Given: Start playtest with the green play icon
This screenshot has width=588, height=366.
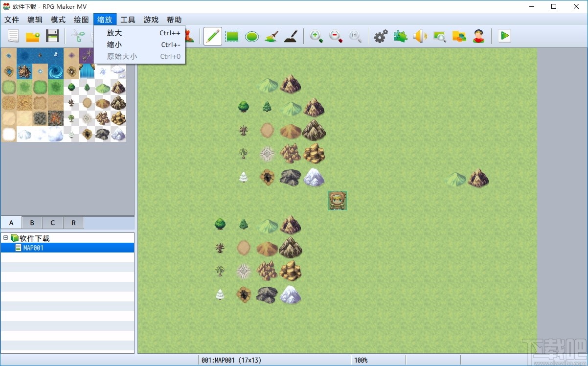Looking at the screenshot, I should point(504,36).
